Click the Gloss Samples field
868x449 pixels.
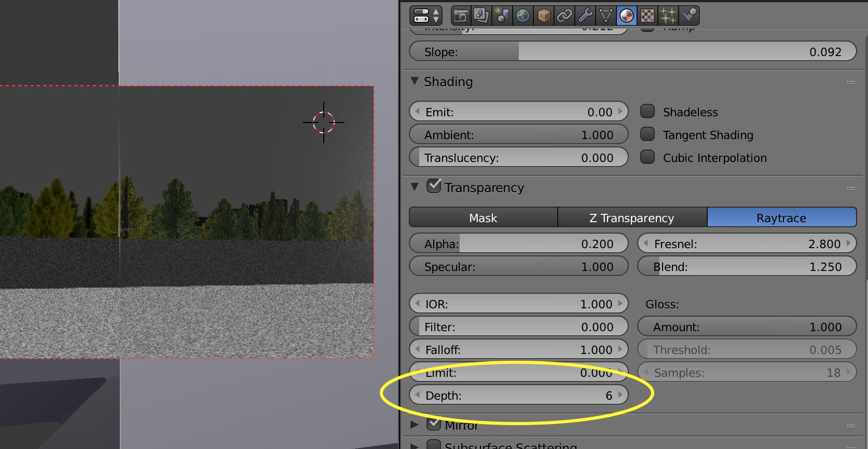[747, 372]
